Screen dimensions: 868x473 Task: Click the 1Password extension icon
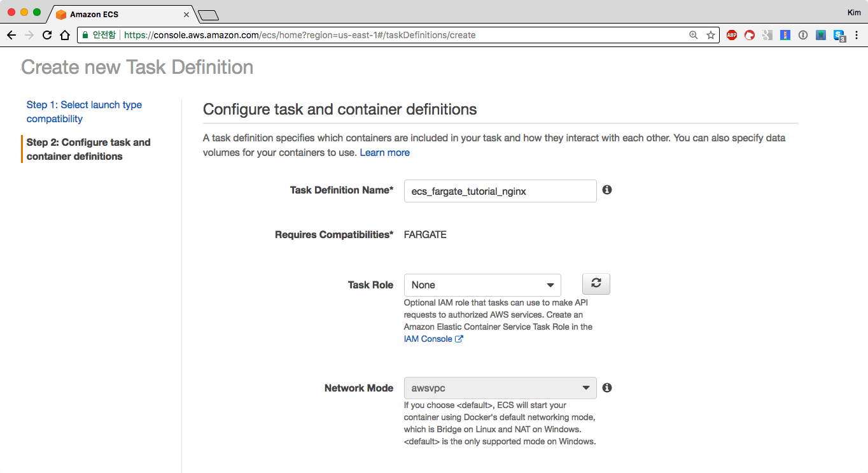(x=803, y=35)
